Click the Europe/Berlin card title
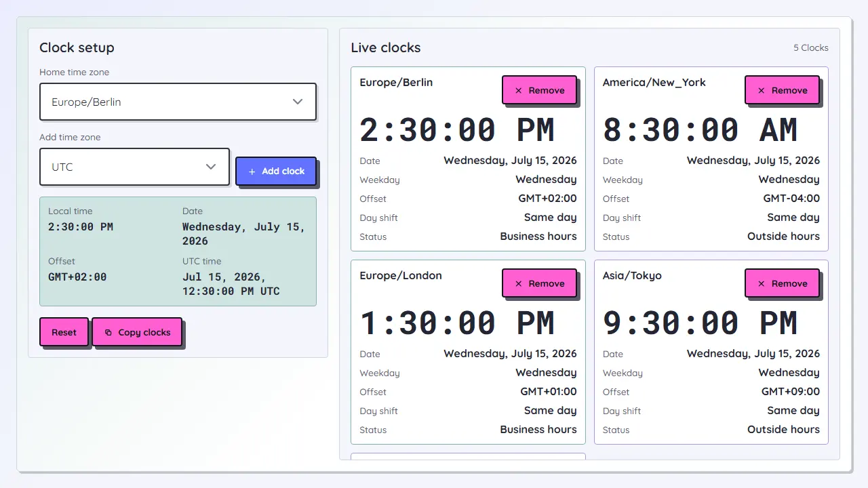Image resolution: width=868 pixels, height=488 pixels. point(396,83)
